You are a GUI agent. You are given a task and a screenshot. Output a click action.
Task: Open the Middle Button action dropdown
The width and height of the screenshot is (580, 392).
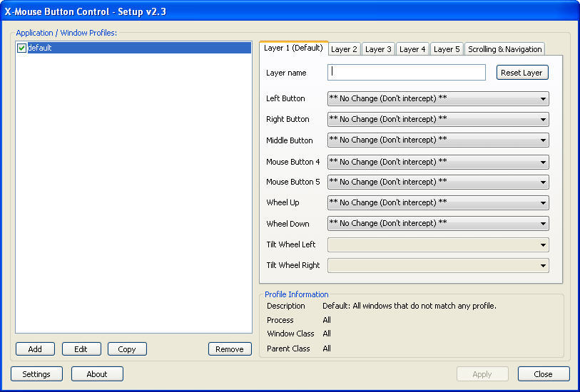click(438, 140)
